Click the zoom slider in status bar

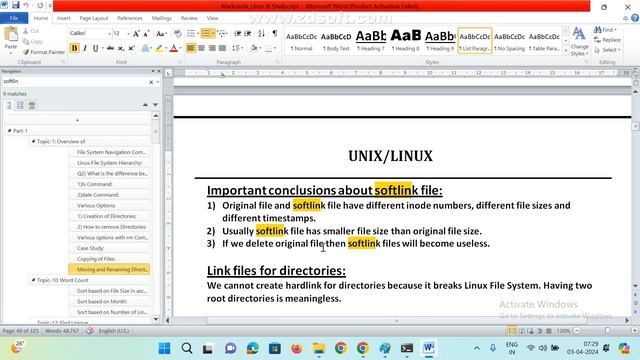(607, 331)
